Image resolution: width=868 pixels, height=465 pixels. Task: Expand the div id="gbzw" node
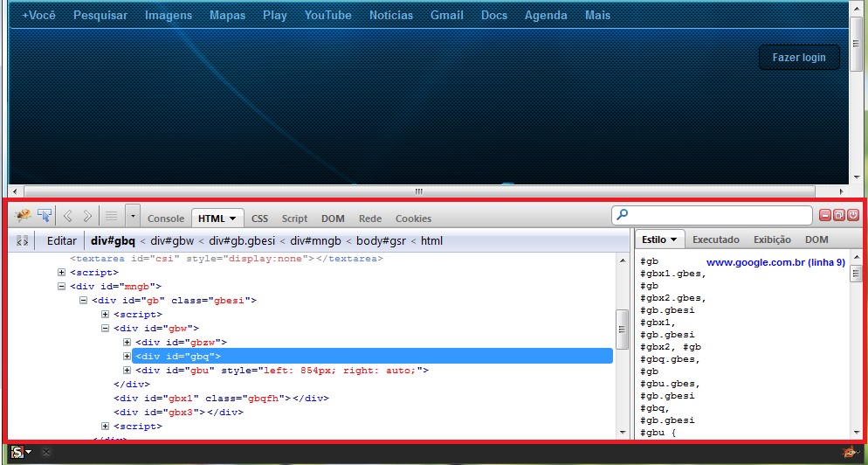[127, 343]
